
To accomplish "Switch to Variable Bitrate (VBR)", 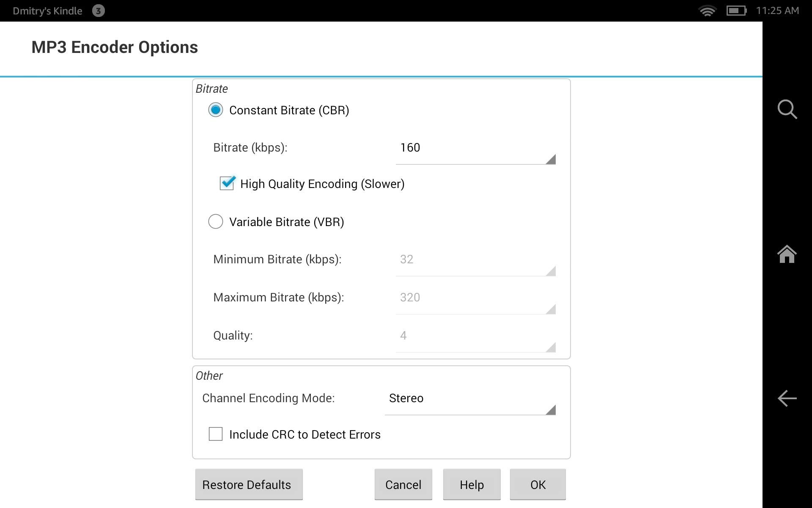I will click(x=216, y=221).
